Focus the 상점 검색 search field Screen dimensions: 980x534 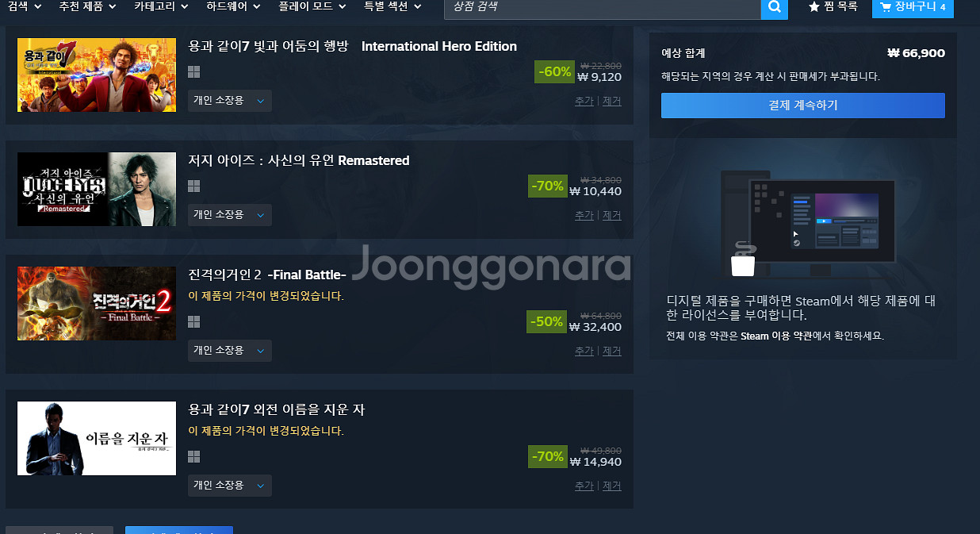pyautogui.click(x=603, y=7)
